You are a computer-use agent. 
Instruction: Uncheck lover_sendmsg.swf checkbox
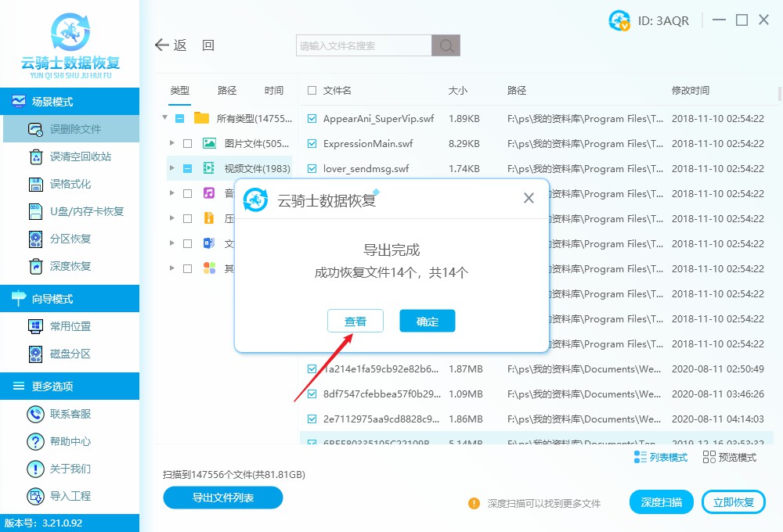(x=312, y=169)
